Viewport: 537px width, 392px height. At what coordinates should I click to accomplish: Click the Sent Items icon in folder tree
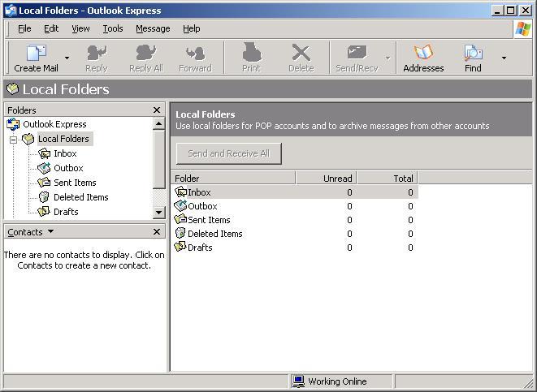pos(44,183)
